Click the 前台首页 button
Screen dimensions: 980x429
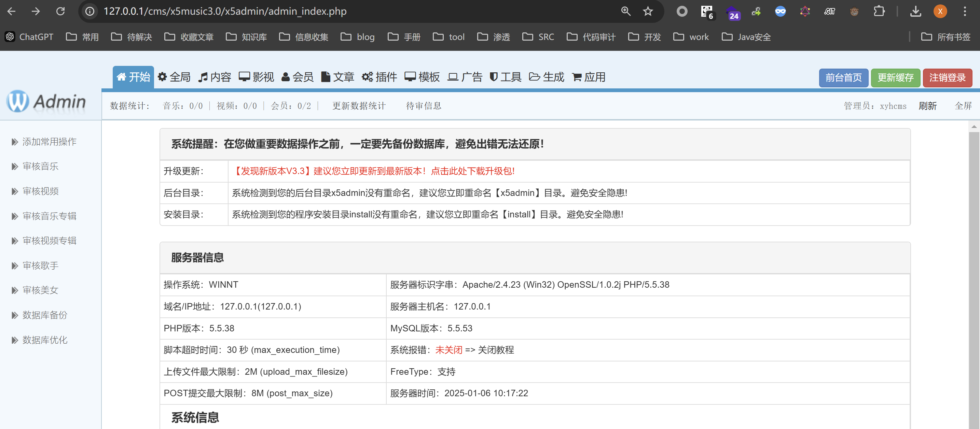coord(843,77)
